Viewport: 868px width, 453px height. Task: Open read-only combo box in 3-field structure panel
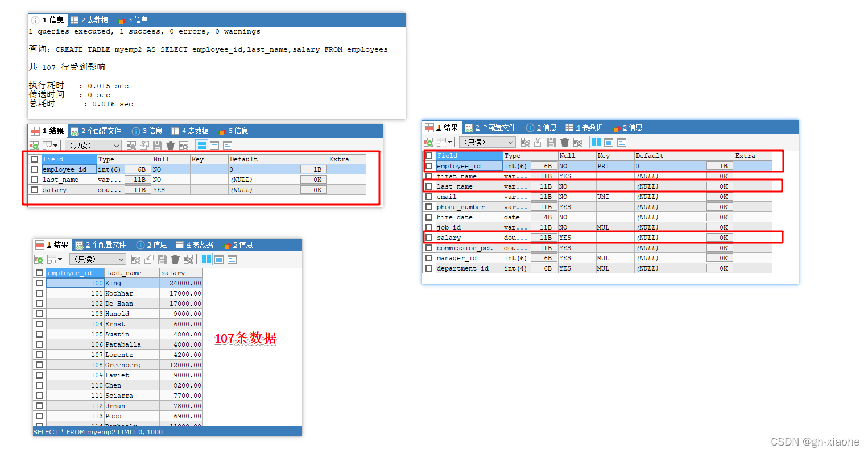[93, 146]
